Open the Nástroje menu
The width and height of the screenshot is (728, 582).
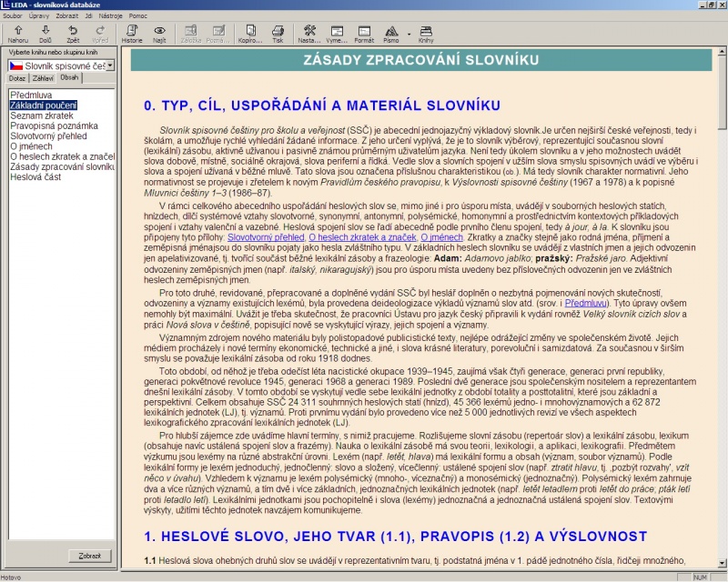tap(110, 15)
